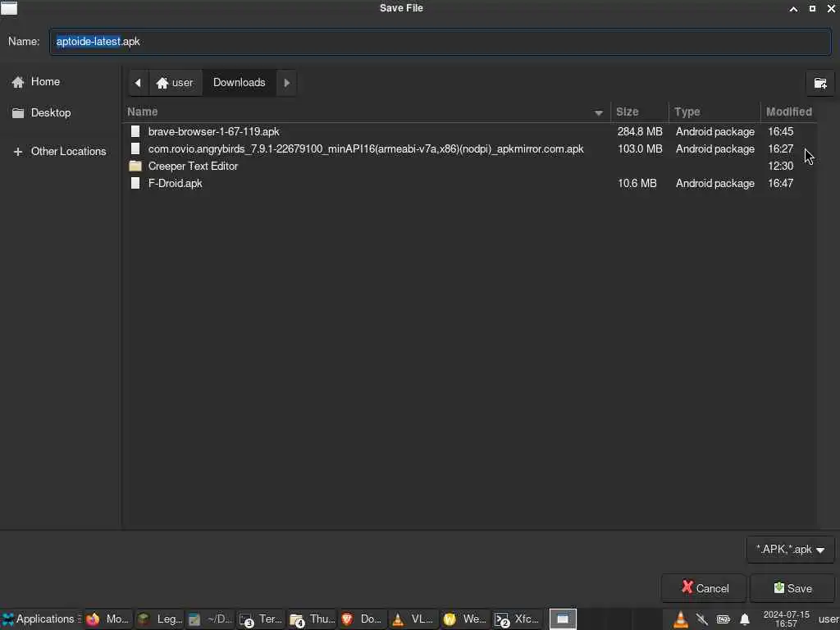840x630 pixels.
Task: Switch to the VL... media player taskbar item
Action: point(413,619)
